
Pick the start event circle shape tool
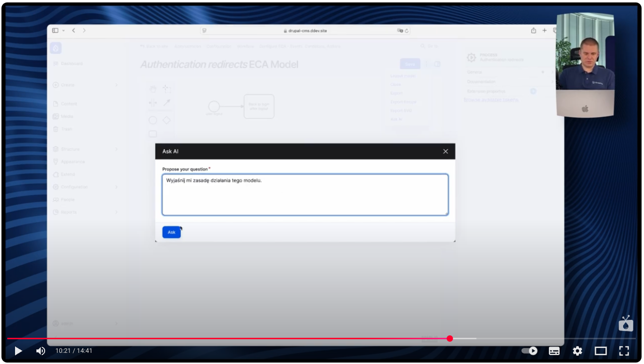click(153, 120)
